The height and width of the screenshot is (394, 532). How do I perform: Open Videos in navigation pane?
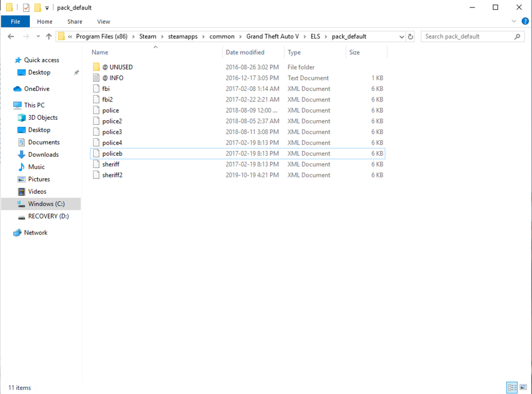pyautogui.click(x=37, y=191)
